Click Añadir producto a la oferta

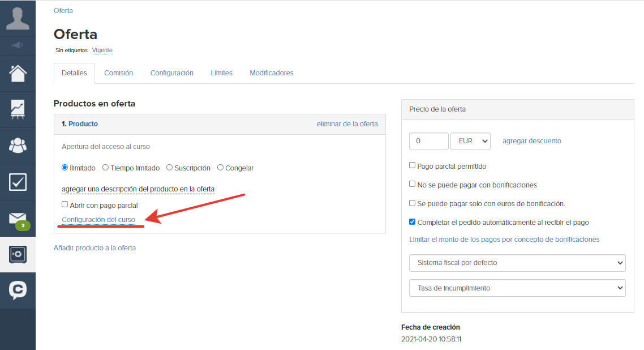(95, 247)
